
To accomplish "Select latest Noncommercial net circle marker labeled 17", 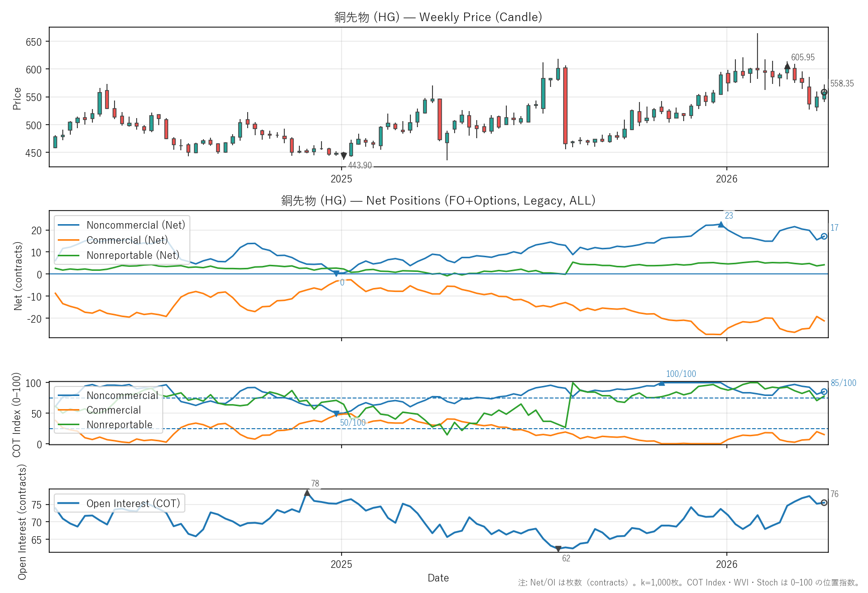I will coord(824,236).
